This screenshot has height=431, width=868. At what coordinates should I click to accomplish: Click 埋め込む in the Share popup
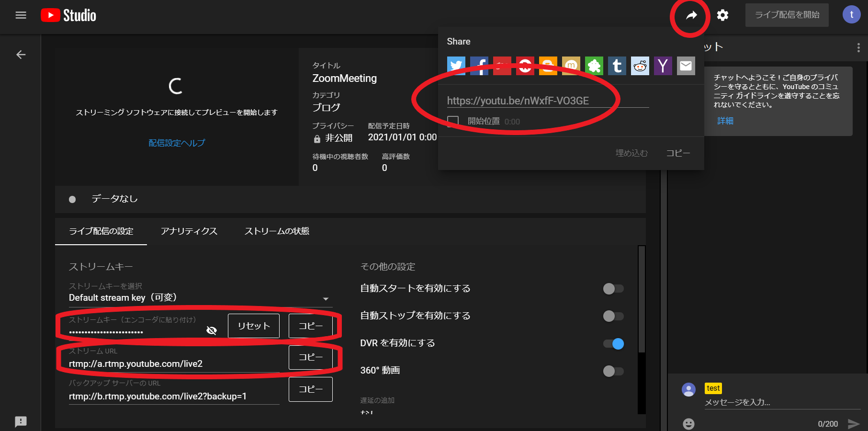click(x=631, y=153)
